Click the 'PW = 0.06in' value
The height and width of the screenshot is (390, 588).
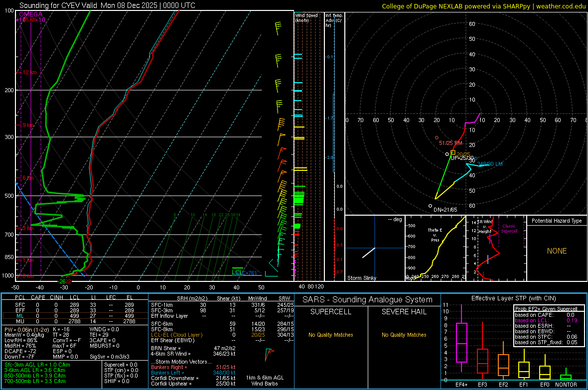(27, 329)
